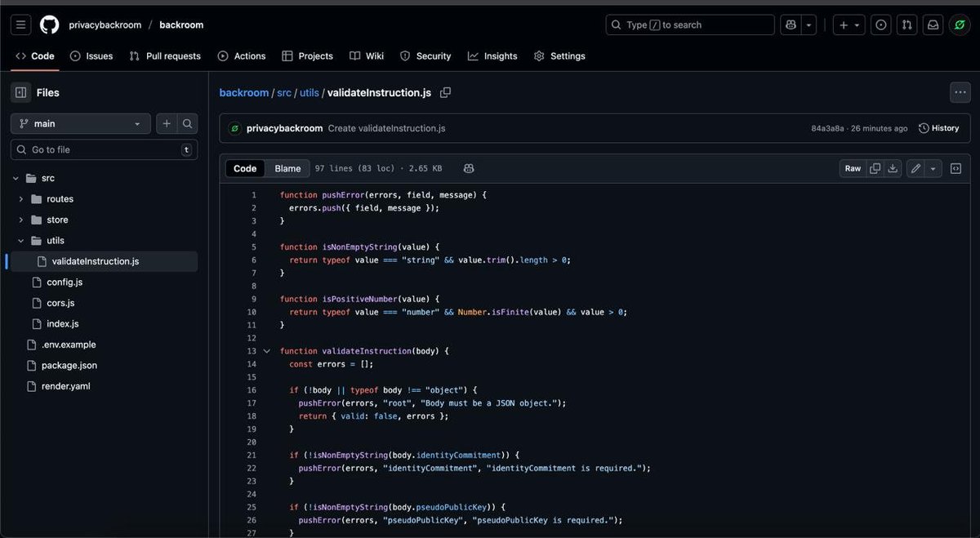Open the privacybackroom owner link in header
This screenshot has width=980, height=538.
[105, 24]
